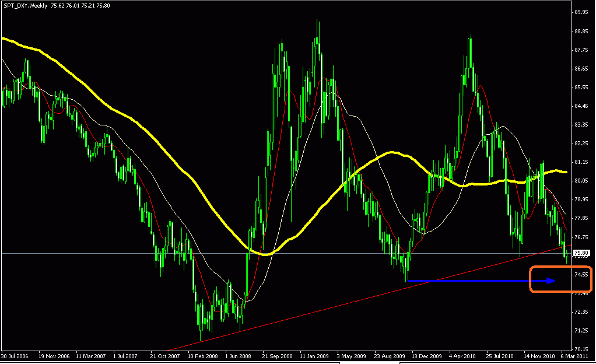Click the 14 Nov 2010 date label

(x=539, y=356)
